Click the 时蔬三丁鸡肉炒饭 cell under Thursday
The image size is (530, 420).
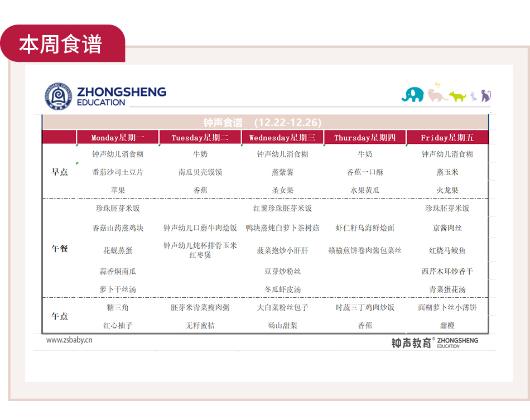tap(365, 307)
